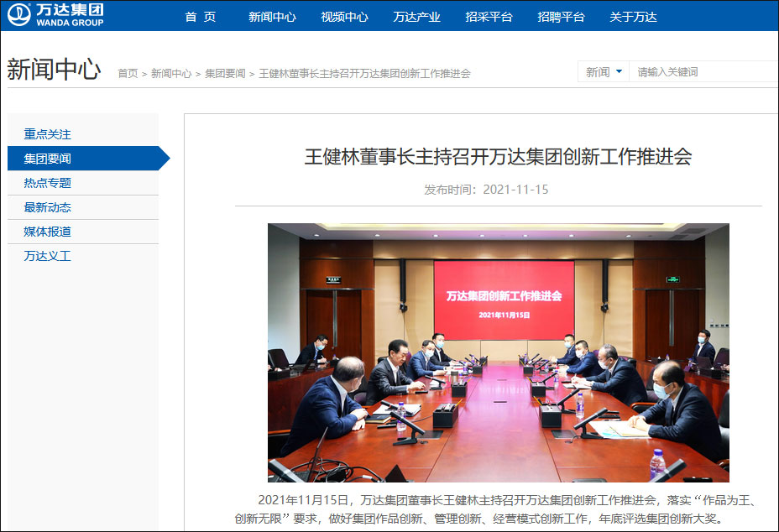Select 万达义工 in the sidebar
Screen dimensions: 779x532
click(83, 256)
